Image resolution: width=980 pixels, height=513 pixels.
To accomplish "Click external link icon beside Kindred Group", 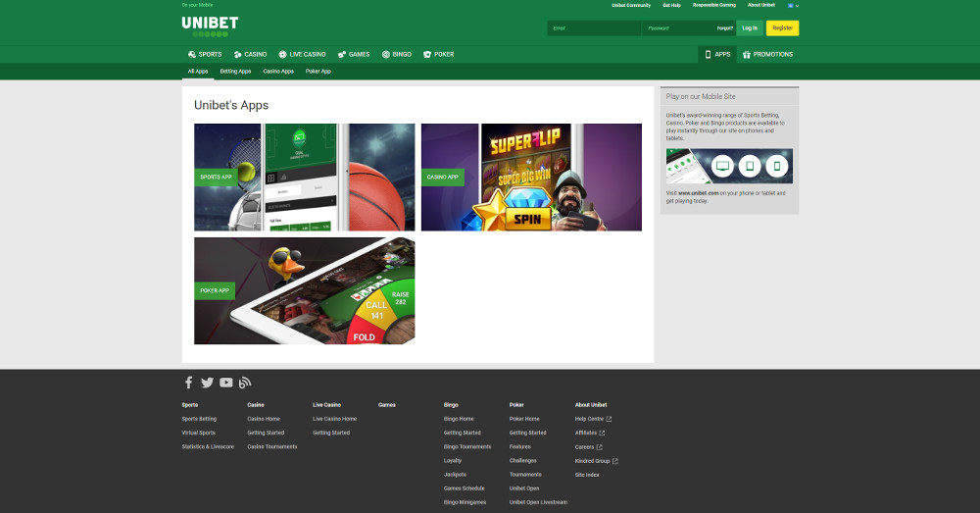I will pyautogui.click(x=615, y=461).
